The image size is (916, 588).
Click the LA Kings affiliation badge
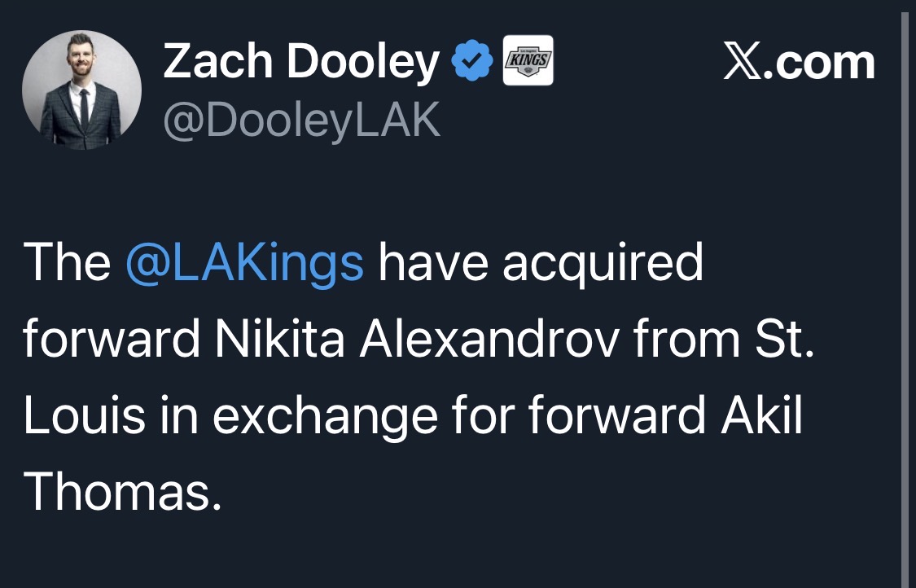pyautogui.click(x=528, y=60)
